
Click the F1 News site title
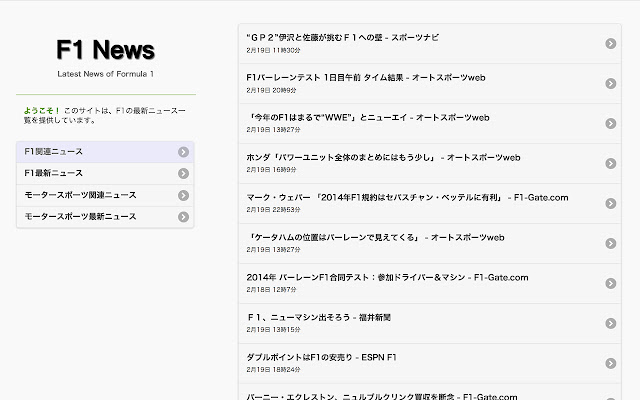tap(106, 50)
